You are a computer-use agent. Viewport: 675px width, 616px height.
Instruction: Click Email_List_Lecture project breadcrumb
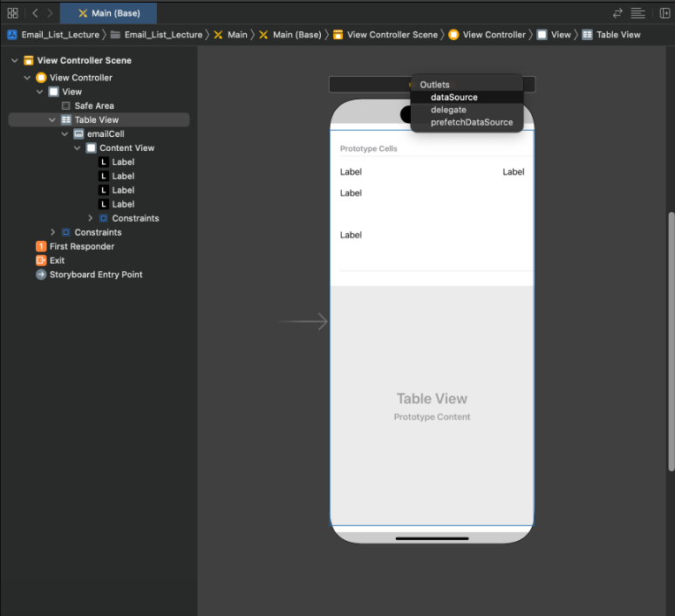point(54,35)
